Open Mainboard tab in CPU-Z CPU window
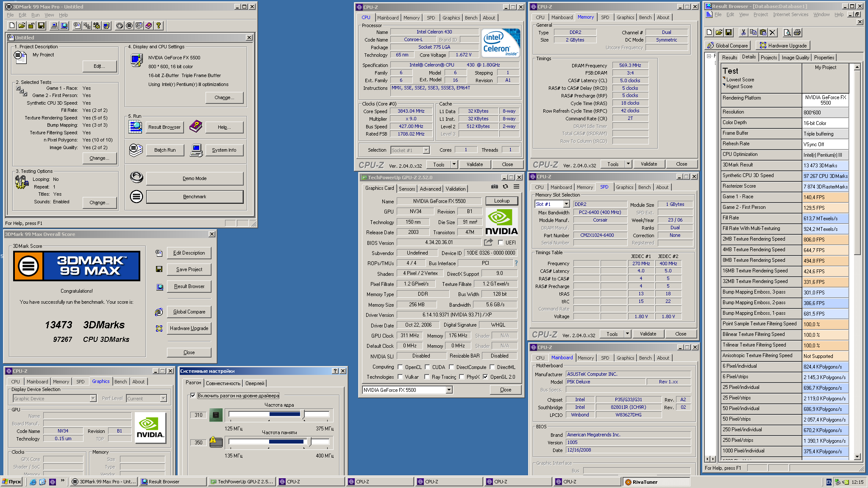The width and height of the screenshot is (868, 488). [387, 18]
